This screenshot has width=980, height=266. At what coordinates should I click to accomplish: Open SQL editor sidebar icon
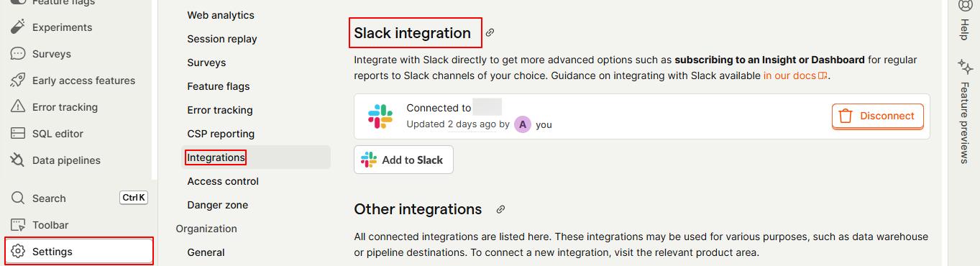[18, 134]
